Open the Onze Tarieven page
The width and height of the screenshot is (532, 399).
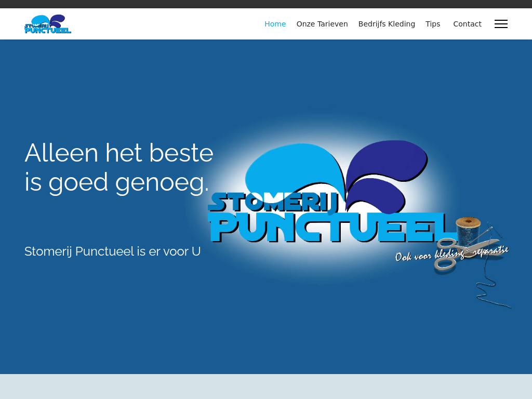click(322, 24)
